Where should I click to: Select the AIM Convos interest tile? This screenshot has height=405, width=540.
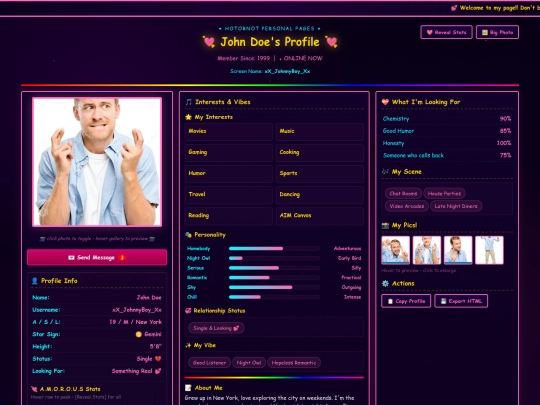tap(320, 216)
